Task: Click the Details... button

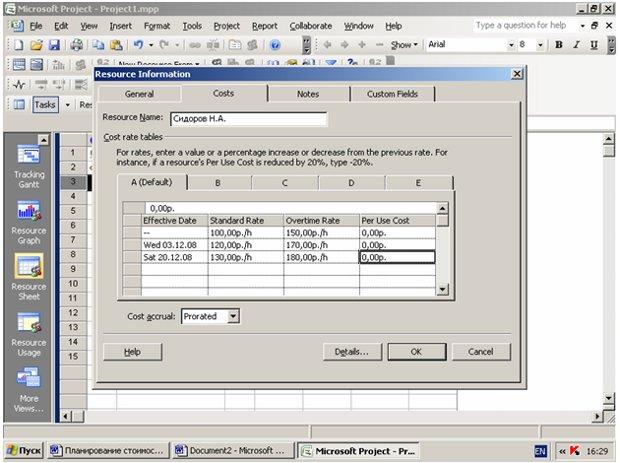Action: click(x=352, y=352)
